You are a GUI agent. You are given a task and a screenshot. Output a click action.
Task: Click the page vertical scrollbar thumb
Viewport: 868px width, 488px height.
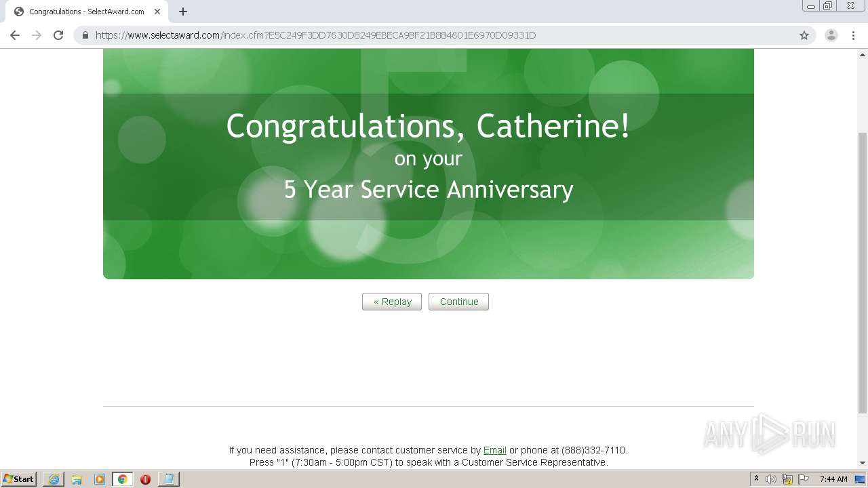coord(863,272)
